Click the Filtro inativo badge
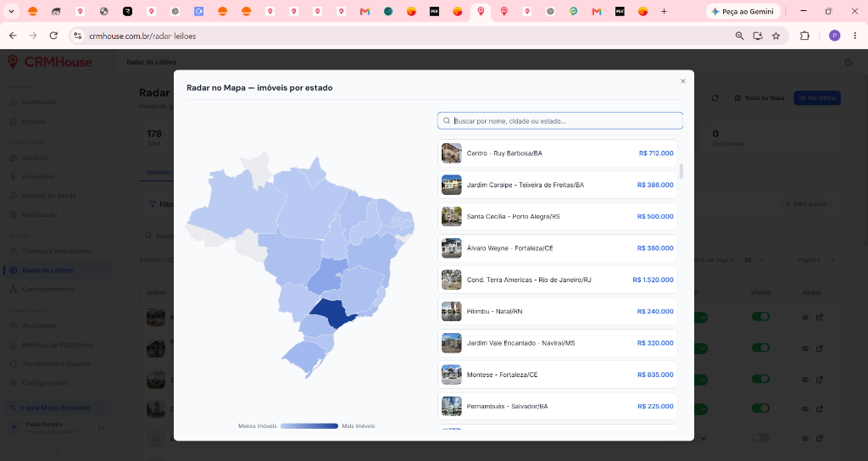 coord(806,204)
